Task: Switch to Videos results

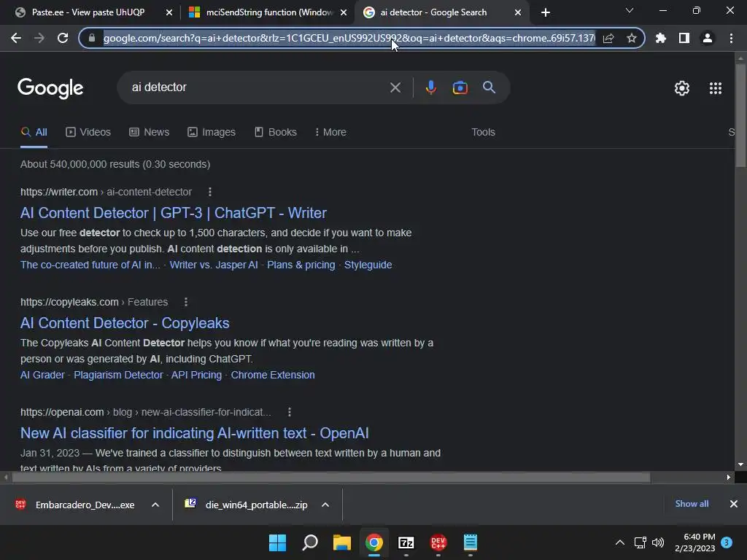Action: click(x=88, y=133)
